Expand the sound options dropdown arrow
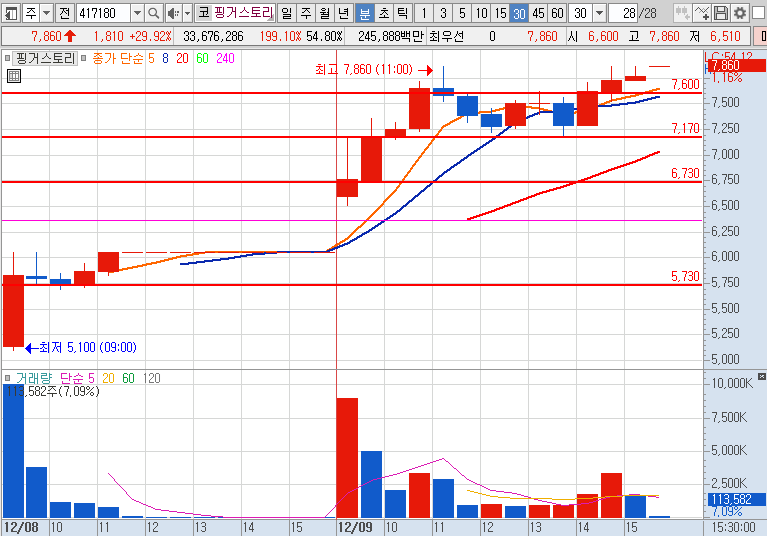 187,13
